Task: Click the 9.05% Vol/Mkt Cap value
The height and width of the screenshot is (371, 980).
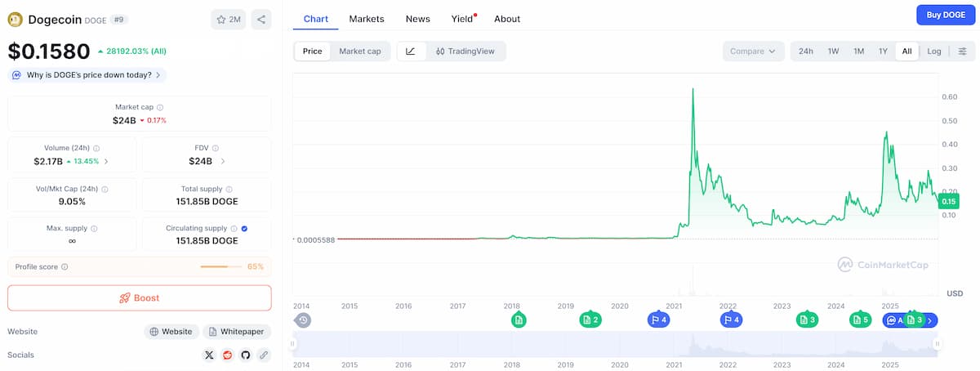Action: pos(72,201)
